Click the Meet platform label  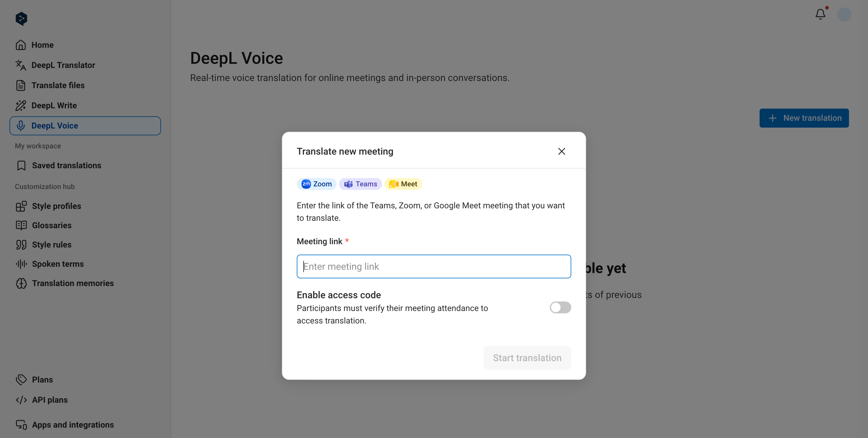coord(409,184)
